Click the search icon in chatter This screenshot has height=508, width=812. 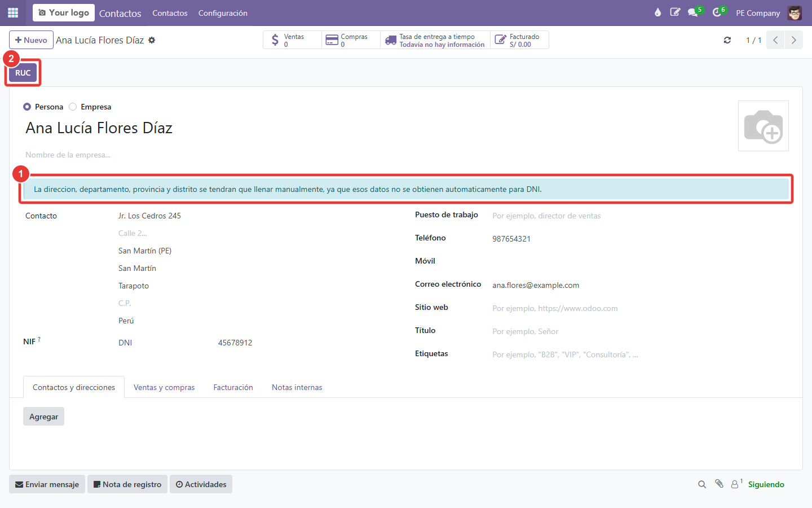coord(702,484)
